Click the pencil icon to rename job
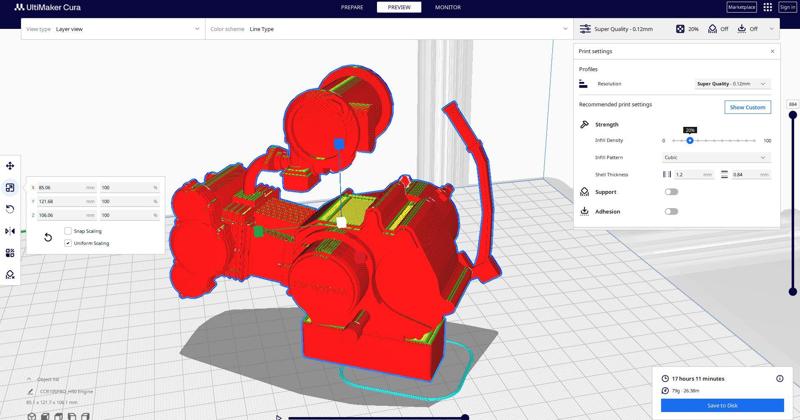 click(31, 391)
